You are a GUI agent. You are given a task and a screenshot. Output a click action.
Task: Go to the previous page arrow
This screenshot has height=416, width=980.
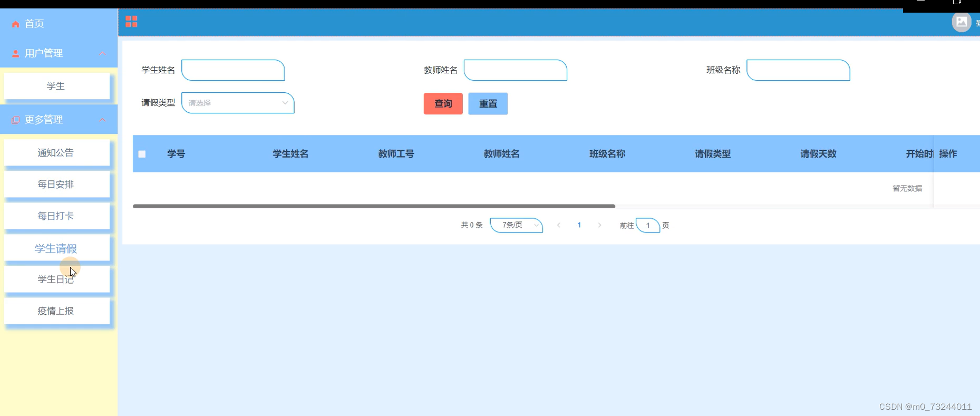(559, 225)
